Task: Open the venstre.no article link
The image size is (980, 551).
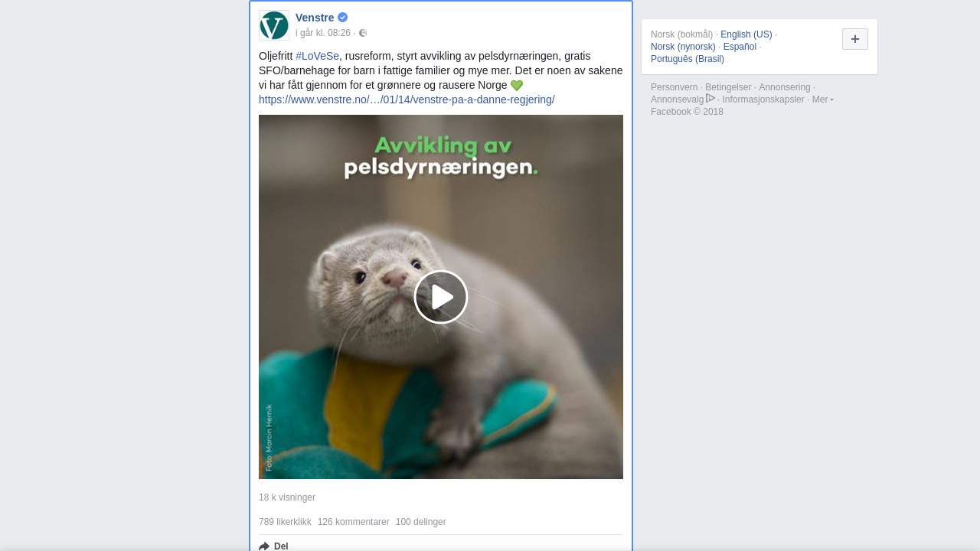Action: (407, 99)
